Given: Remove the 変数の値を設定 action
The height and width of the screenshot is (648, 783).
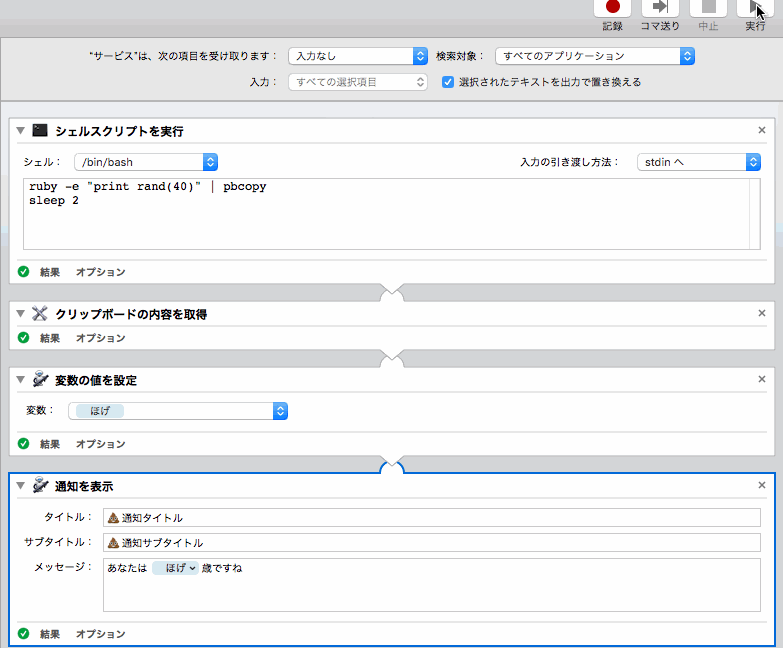Looking at the screenshot, I should (x=762, y=379).
